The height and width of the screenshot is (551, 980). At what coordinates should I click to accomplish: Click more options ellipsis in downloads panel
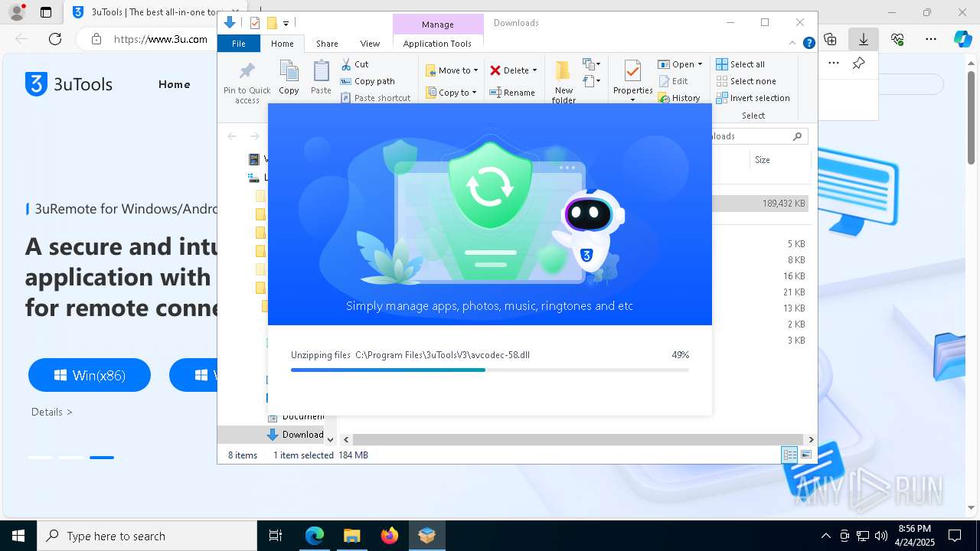(834, 63)
